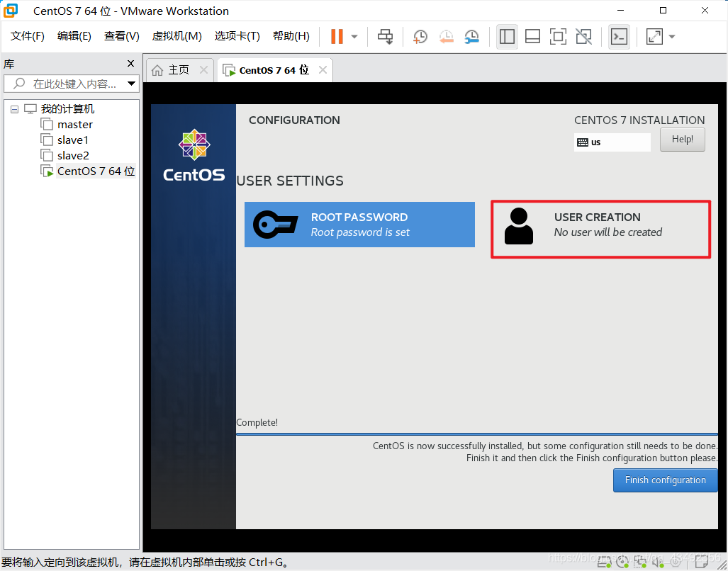The height and width of the screenshot is (571, 728).
Task: Click the stretch guest display icon
Action: [x=654, y=37]
